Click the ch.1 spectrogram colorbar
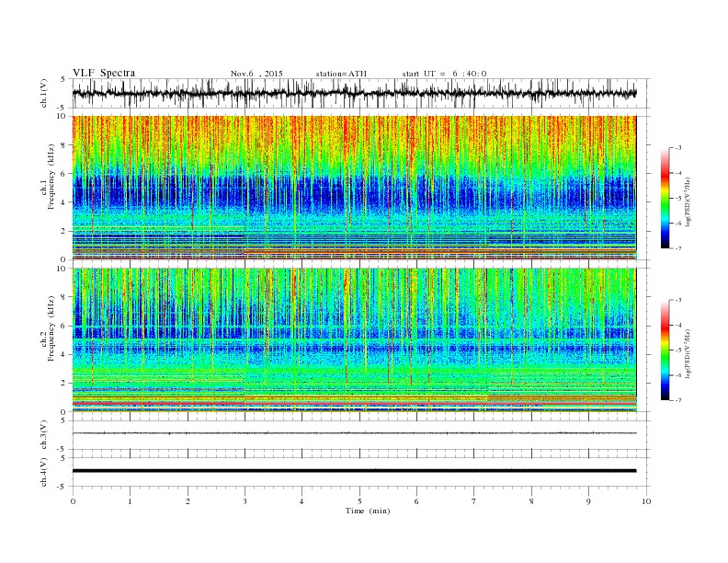728x563 pixels. (665, 198)
